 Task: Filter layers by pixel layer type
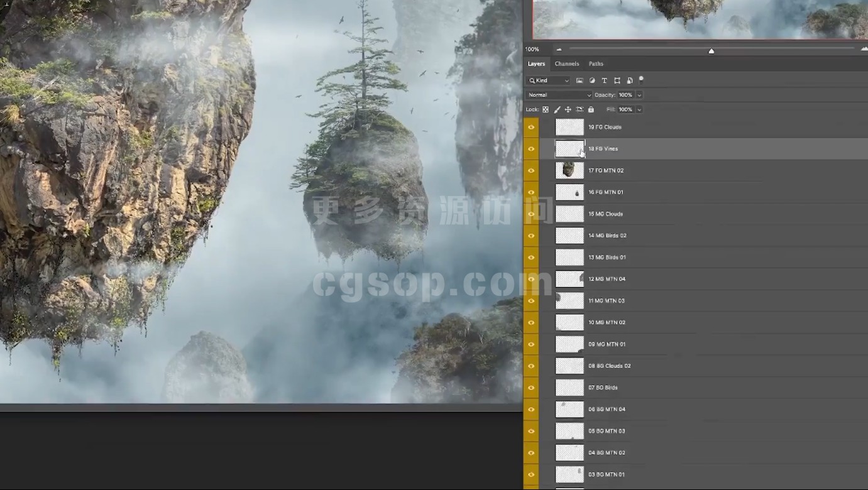pos(580,80)
